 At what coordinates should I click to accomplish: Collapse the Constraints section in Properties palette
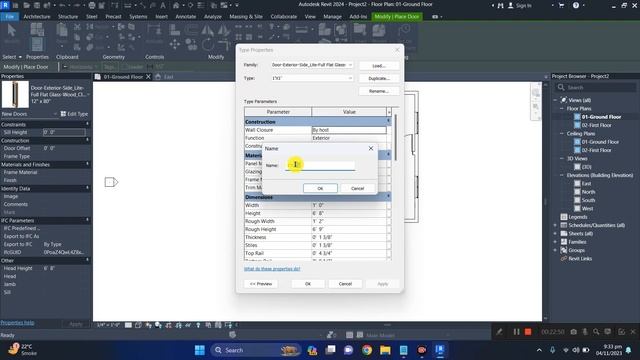[87, 124]
